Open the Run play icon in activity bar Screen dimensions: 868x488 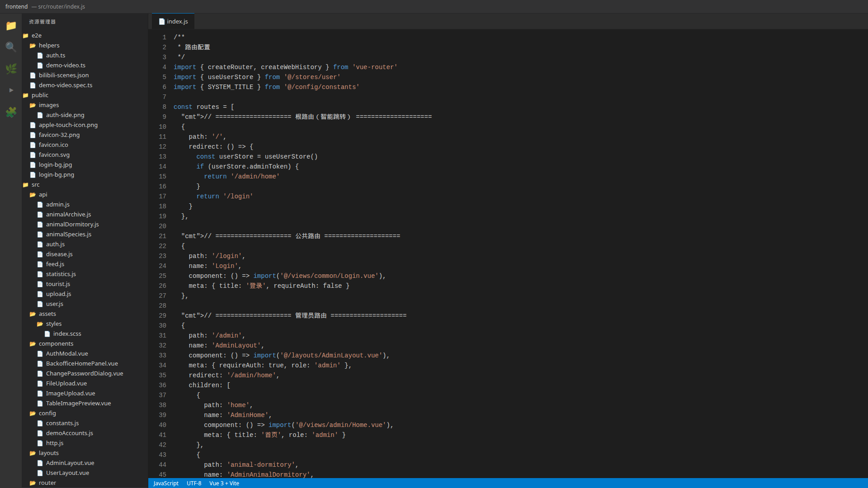pos(11,90)
